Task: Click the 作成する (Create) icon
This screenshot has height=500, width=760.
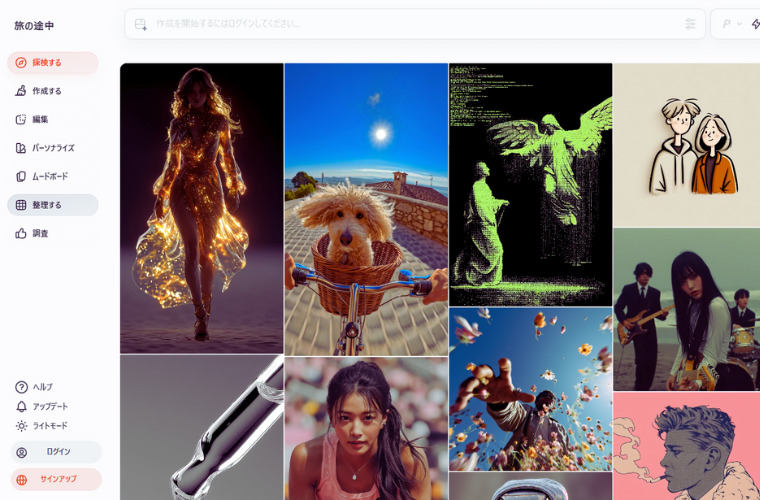Action: 21,91
